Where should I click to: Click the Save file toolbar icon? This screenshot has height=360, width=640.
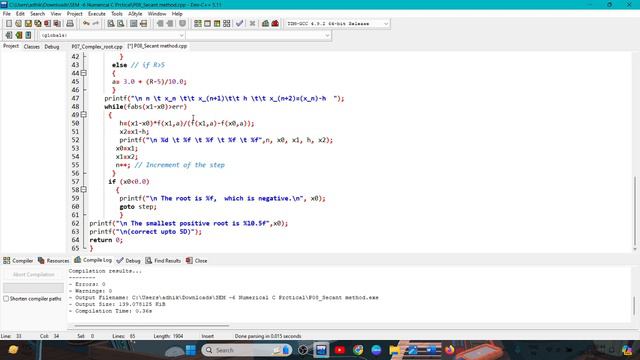28,24
